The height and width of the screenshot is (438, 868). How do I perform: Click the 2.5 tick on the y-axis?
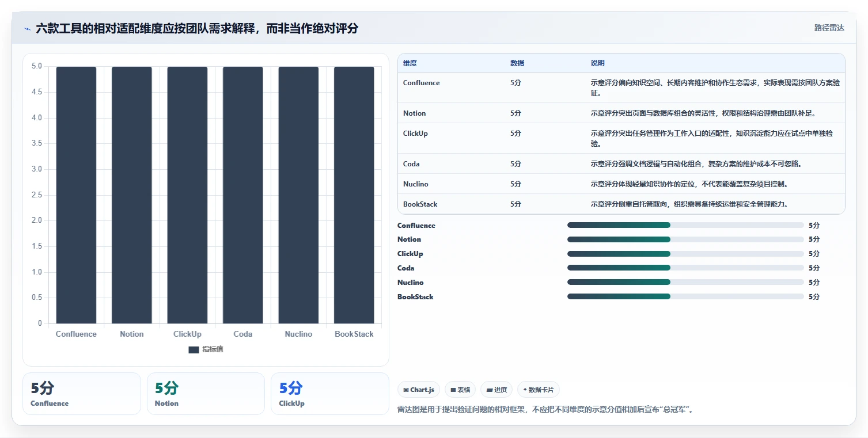click(x=37, y=195)
